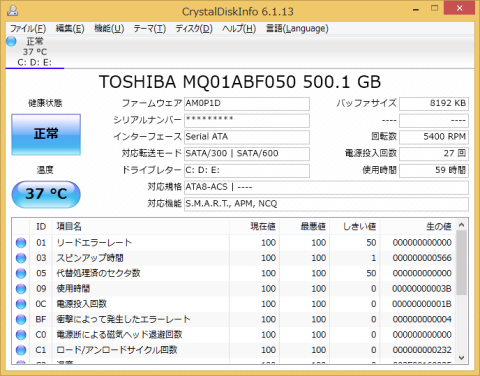The height and width of the screenshot is (376, 480).
Task: Click the masked serial number field
Action: 247,120
